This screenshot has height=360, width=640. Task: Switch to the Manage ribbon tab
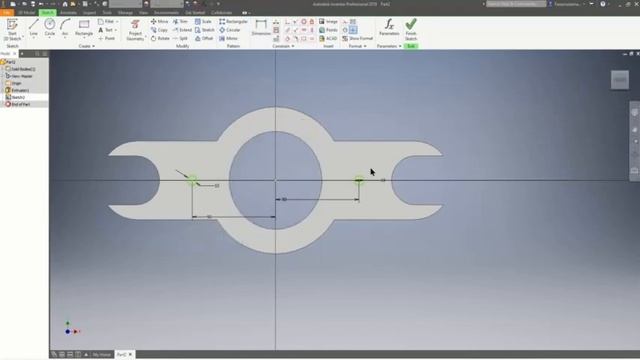(x=125, y=13)
